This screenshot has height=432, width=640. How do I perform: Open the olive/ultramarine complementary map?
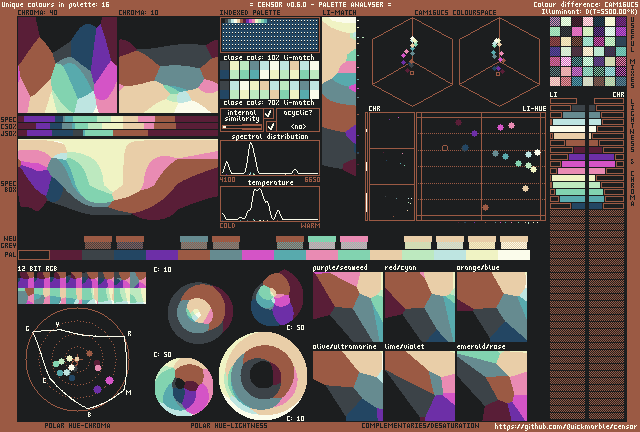(x=348, y=386)
